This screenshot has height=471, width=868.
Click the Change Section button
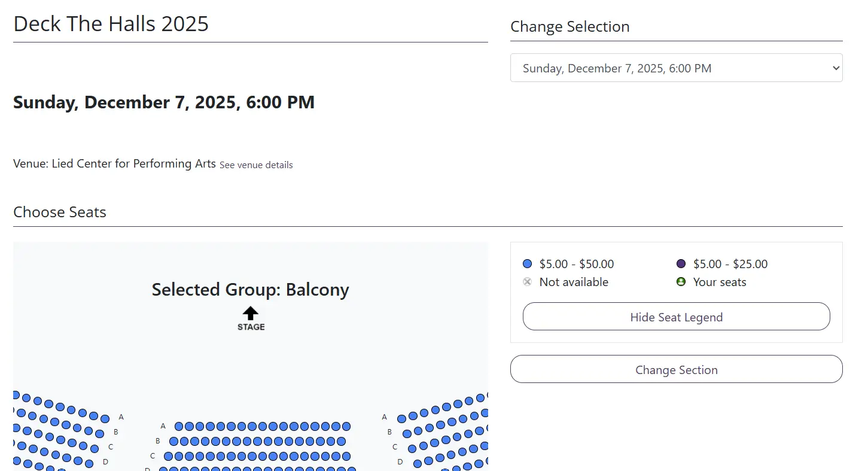coord(676,369)
